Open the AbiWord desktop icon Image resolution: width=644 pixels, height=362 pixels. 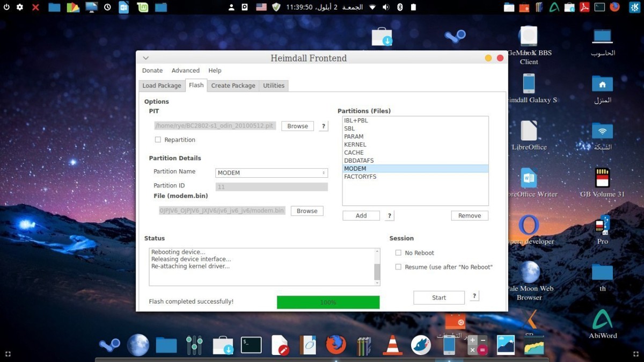(x=602, y=321)
